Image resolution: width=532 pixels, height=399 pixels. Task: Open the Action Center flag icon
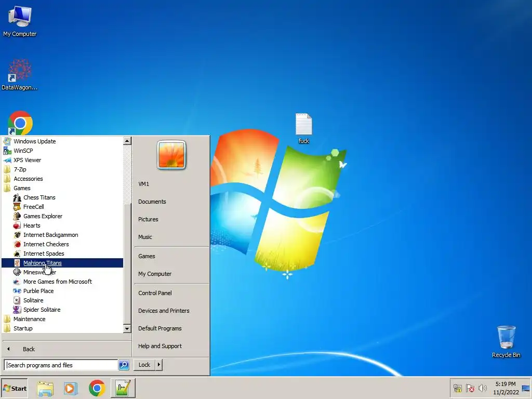(x=470, y=388)
